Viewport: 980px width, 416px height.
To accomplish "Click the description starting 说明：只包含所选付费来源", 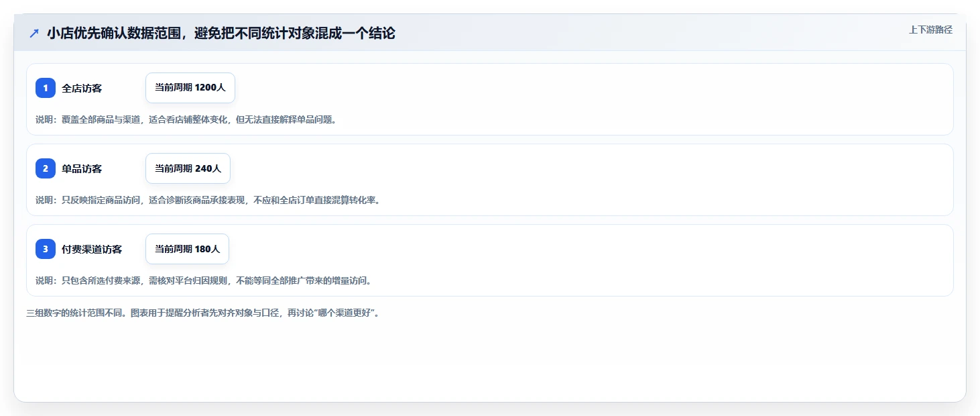I will tap(204, 280).
